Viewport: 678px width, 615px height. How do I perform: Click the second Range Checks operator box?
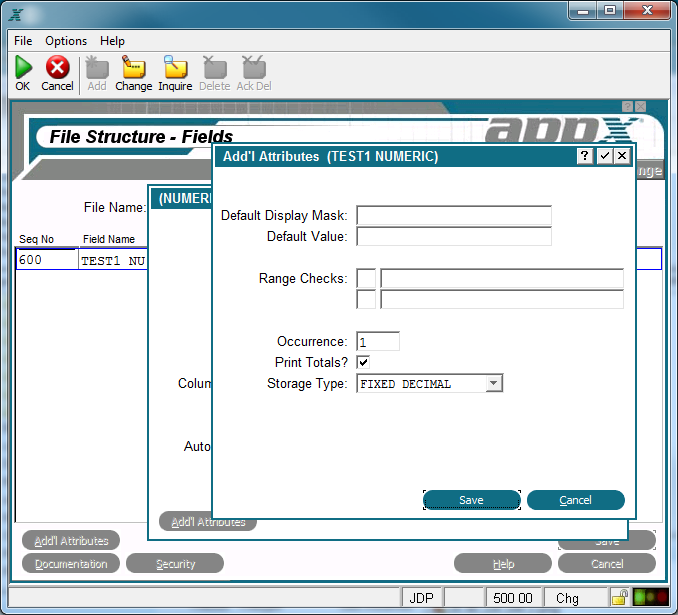coord(366,299)
